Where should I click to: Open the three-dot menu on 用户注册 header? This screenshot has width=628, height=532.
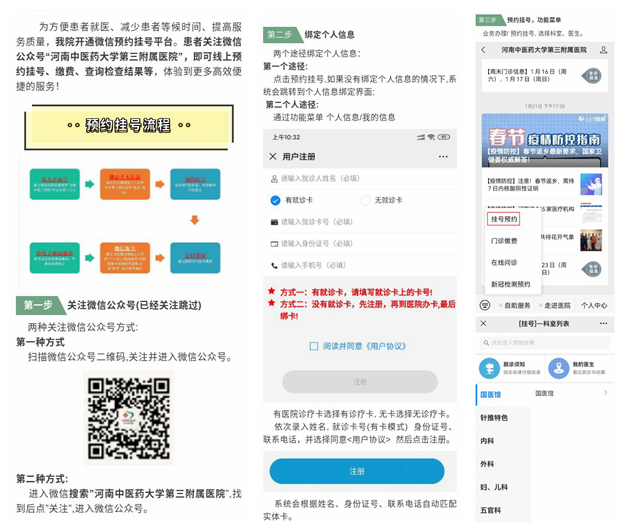click(443, 157)
